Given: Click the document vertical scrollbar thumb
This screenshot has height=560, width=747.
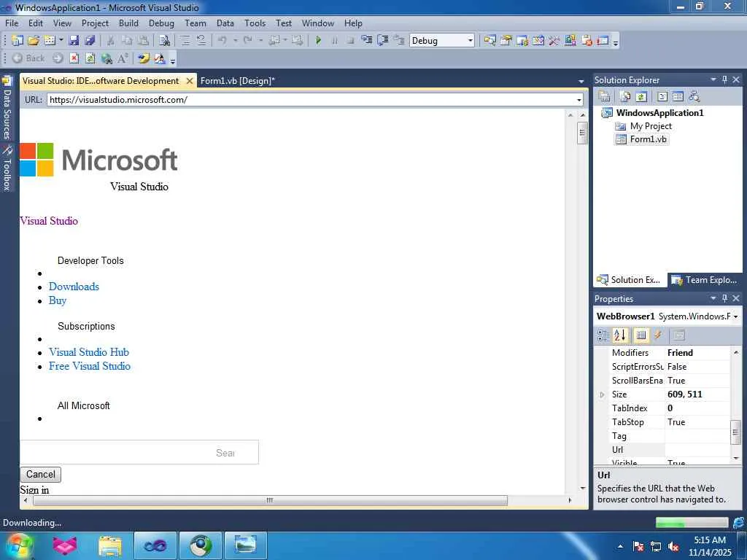Looking at the screenshot, I should (x=581, y=133).
